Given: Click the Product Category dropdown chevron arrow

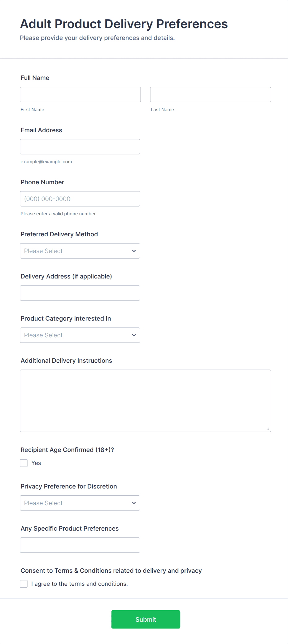Looking at the screenshot, I should [x=134, y=335].
